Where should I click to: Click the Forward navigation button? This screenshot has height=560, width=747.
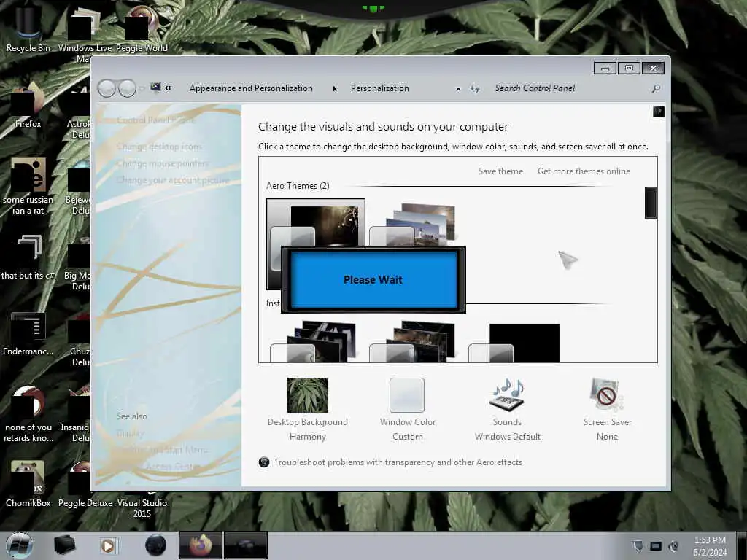click(127, 88)
